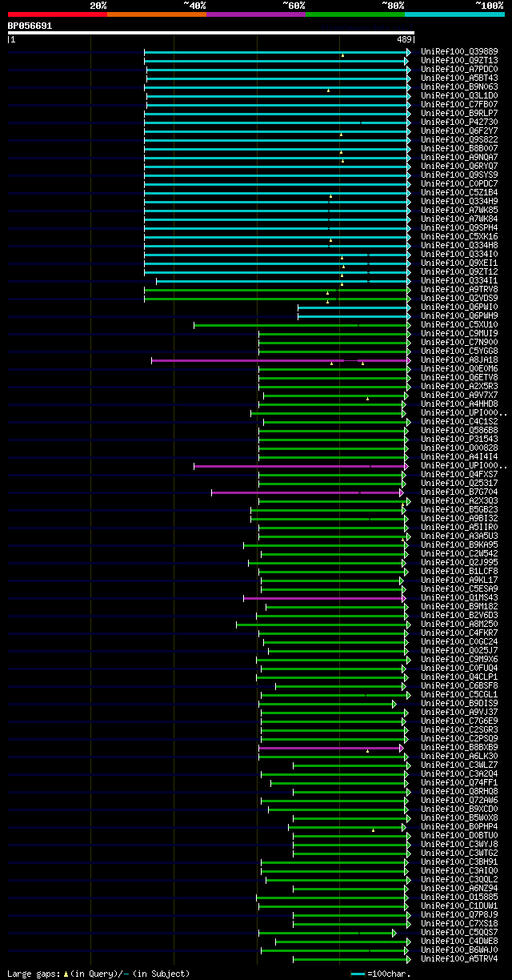Open hit UniRef100_P42730
Screen dimensions: 512x980
pos(459,122)
